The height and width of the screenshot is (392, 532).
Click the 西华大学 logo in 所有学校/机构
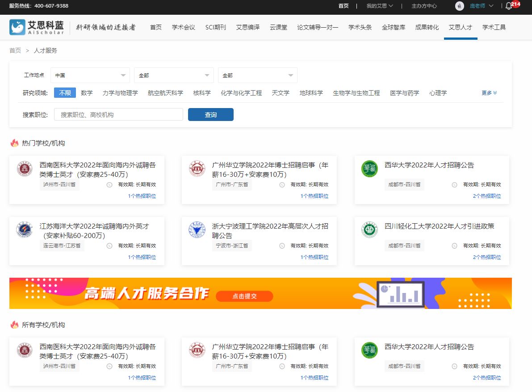pyautogui.click(x=369, y=350)
